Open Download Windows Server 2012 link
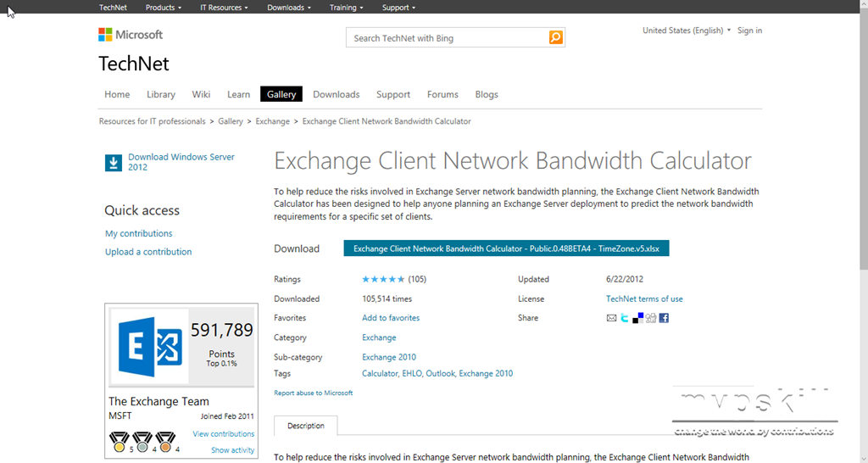The image size is (868, 463). [x=181, y=162]
